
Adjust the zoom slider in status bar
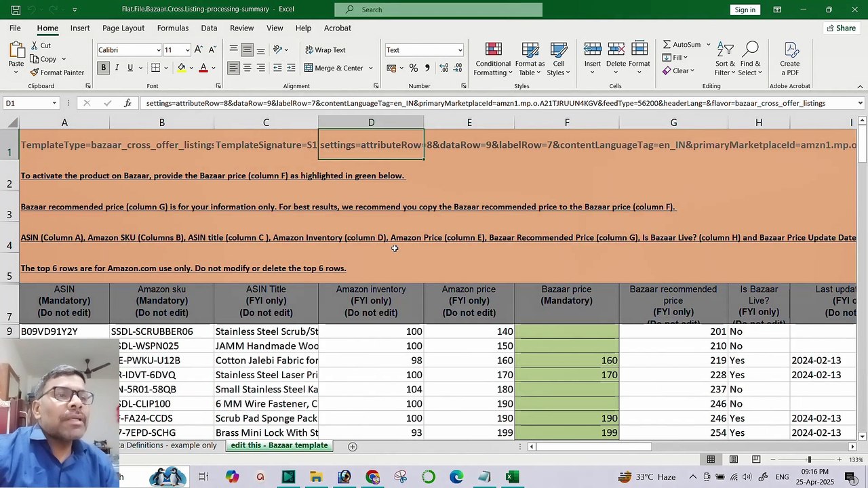(809, 460)
